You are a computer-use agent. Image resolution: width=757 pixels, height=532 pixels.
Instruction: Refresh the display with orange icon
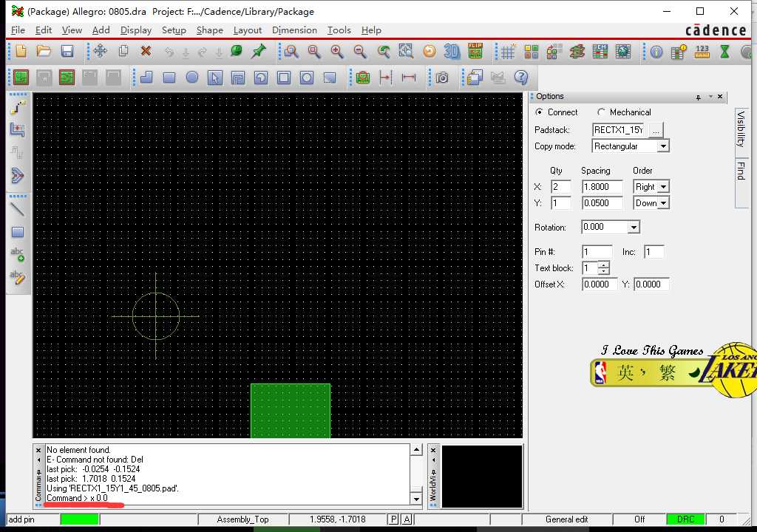[430, 51]
